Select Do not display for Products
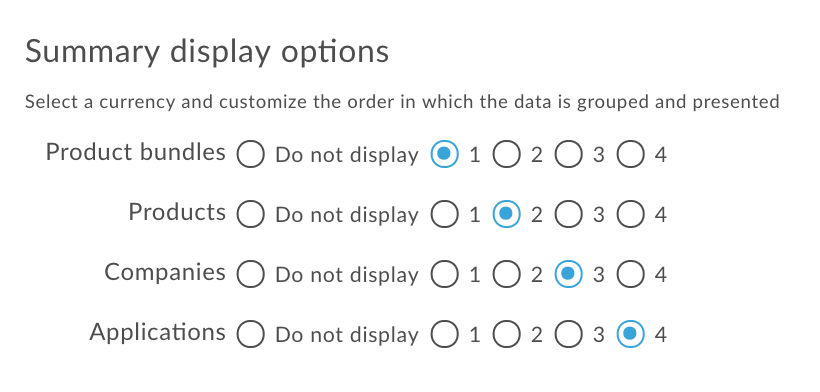The image size is (820, 392). pos(250,214)
